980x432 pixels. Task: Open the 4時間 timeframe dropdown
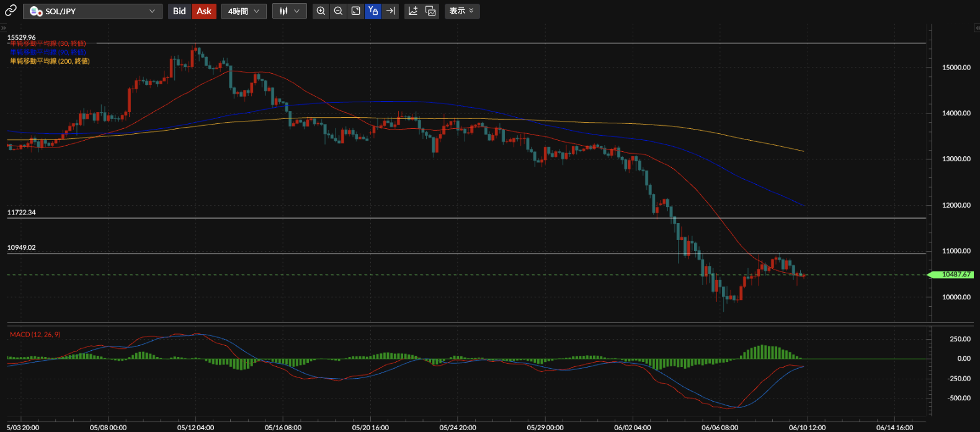tap(244, 11)
